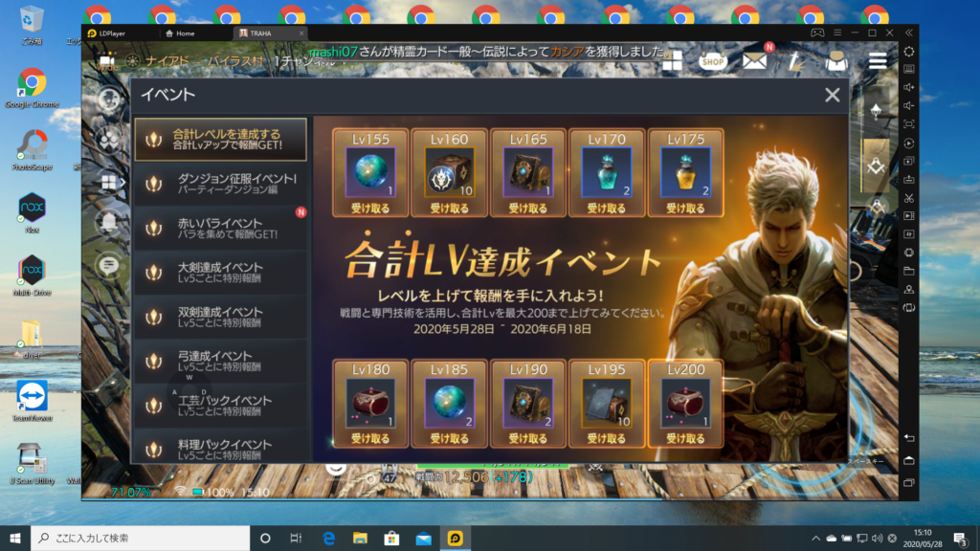Select the 大剣達成イベント list entry
The width and height of the screenshot is (980, 551).
click(220, 273)
